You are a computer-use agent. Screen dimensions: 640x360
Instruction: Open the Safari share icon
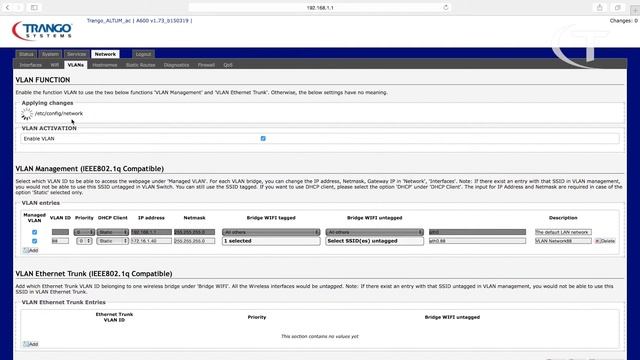(x=600, y=7)
